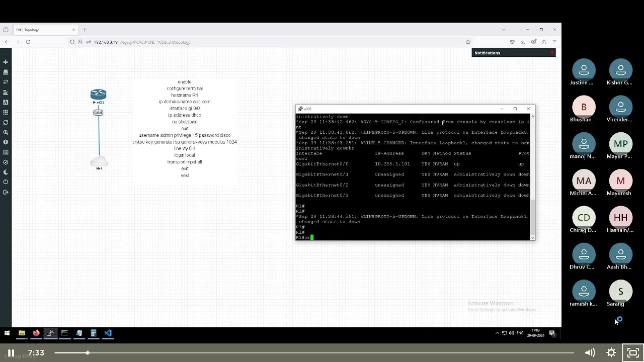Click the video progress seek bar
Image resolution: width=644 pixels, height=362 pixels.
coord(314,353)
